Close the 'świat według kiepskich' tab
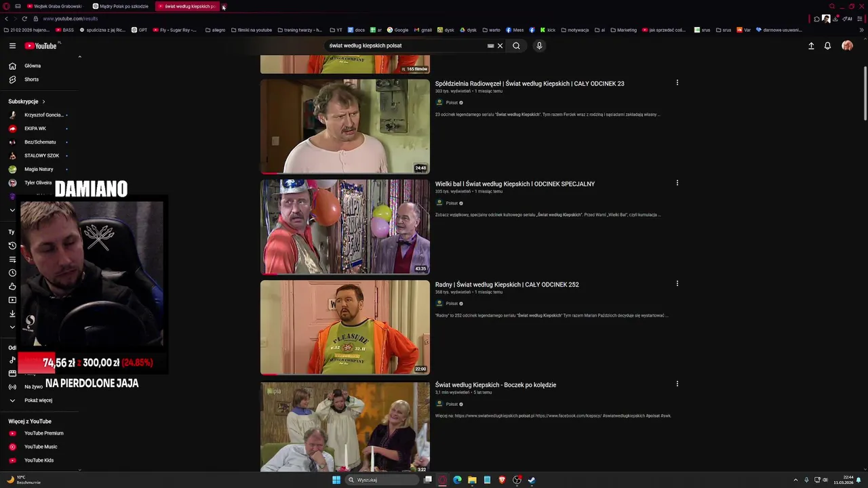 point(224,7)
